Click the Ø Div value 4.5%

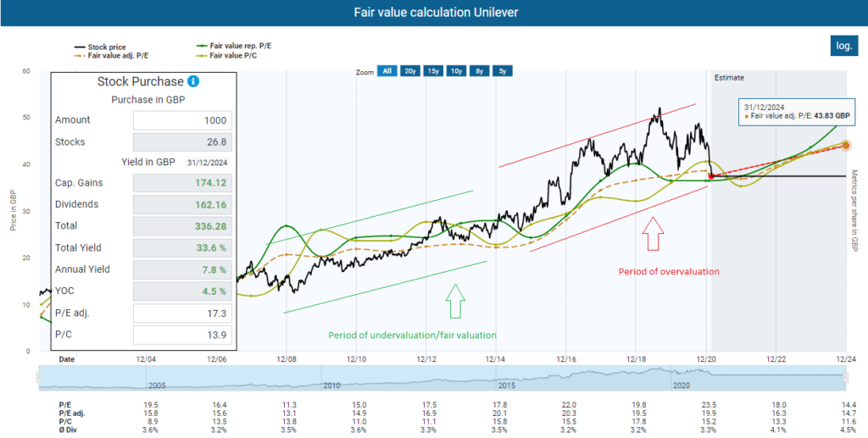pos(848,430)
